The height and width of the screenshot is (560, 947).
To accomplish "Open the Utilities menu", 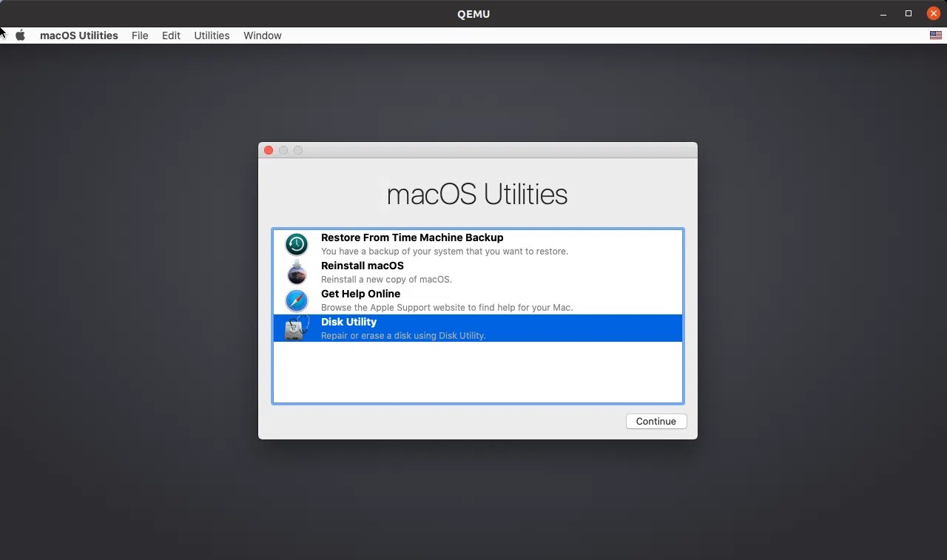I will coord(212,35).
